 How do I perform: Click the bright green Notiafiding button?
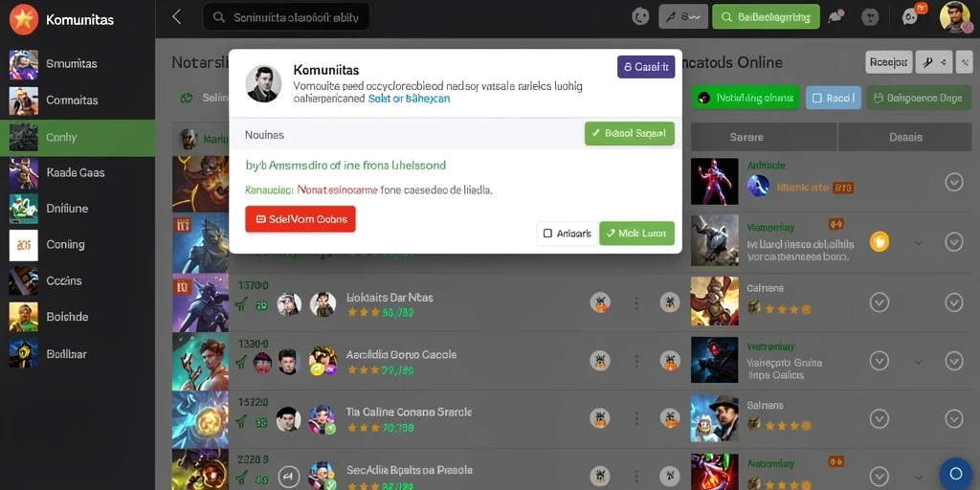pos(746,98)
